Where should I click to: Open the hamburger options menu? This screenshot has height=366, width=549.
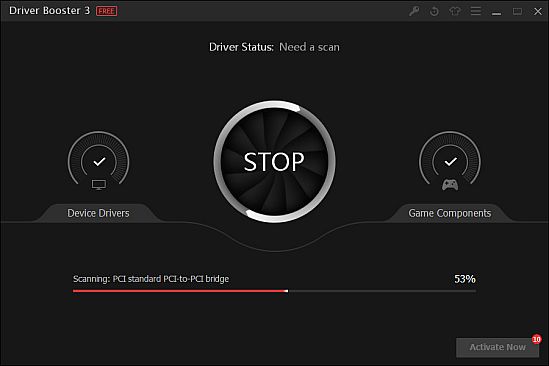pyautogui.click(x=475, y=11)
